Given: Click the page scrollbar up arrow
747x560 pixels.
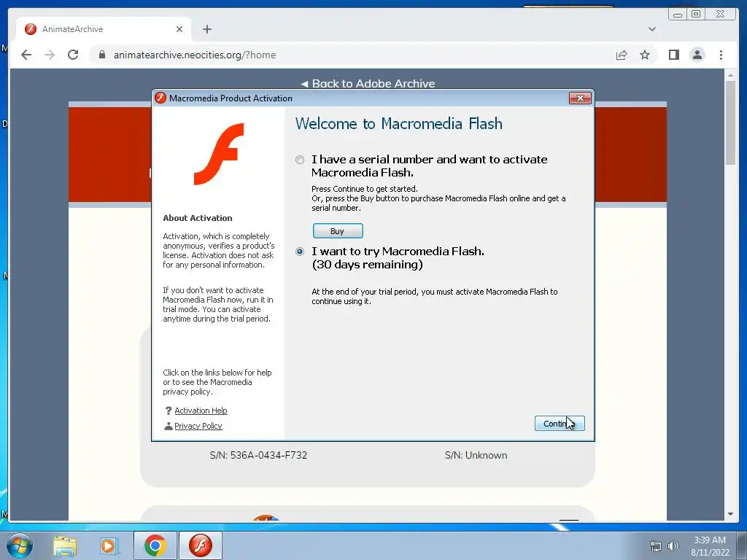Looking at the screenshot, I should click(730, 75).
